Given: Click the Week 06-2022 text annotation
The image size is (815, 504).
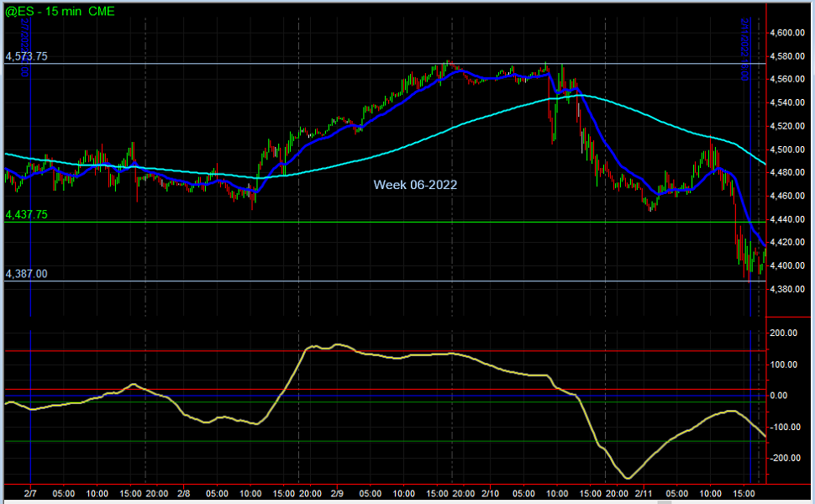Looking at the screenshot, I should pyautogui.click(x=416, y=184).
